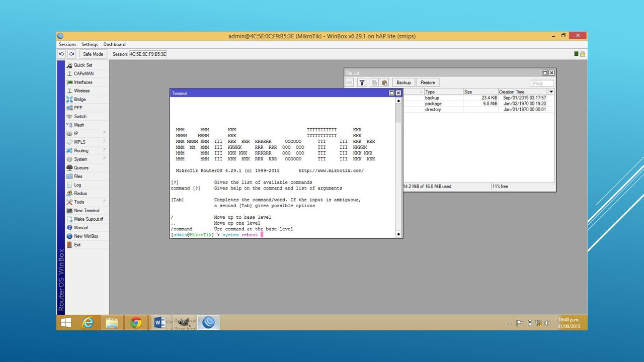Open Word from the taskbar

coord(160,323)
